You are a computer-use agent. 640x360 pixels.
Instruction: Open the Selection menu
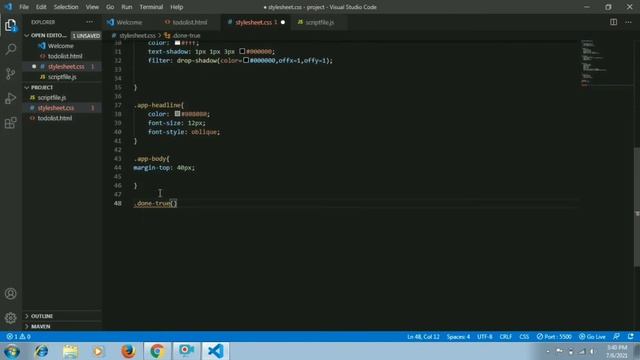click(66, 7)
